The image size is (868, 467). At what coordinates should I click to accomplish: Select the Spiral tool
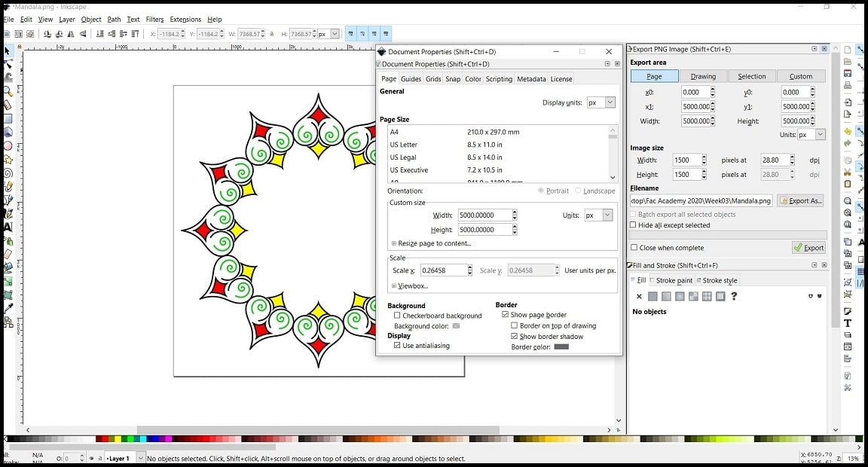coord(8,173)
